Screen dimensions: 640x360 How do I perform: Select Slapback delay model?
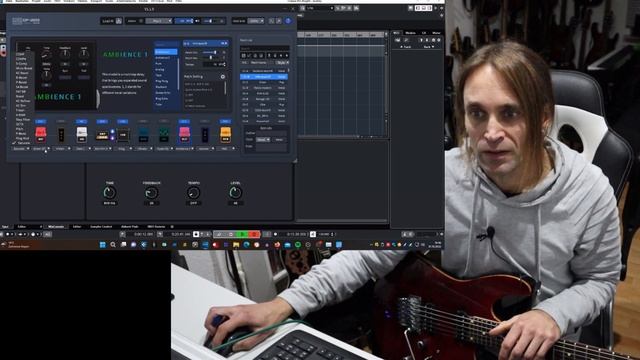coord(161,87)
